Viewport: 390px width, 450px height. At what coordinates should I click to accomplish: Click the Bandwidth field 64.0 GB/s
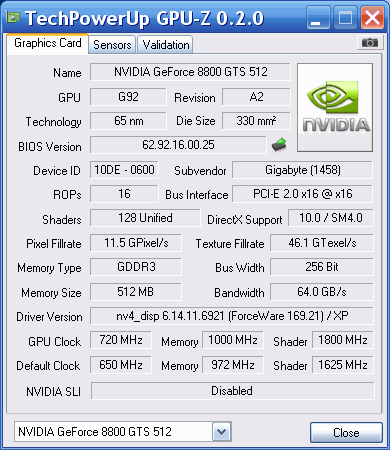tap(322, 292)
